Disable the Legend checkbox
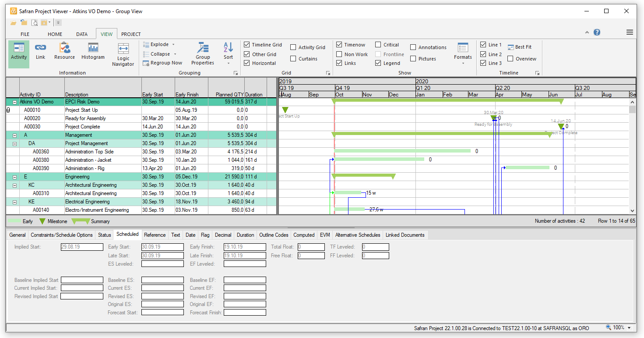Screen dimensions: 644x338 click(378, 63)
